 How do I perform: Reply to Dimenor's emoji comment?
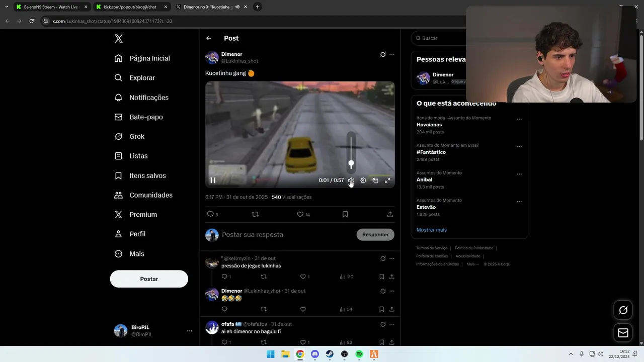point(224,309)
